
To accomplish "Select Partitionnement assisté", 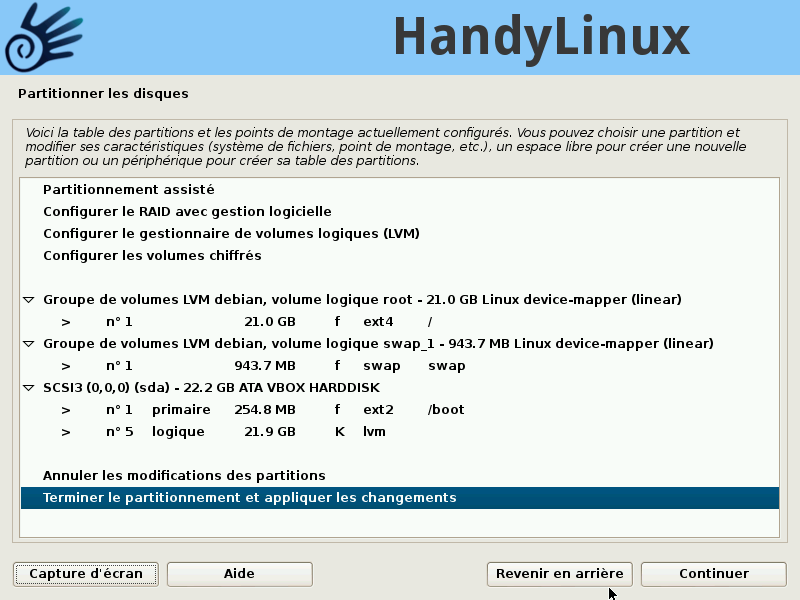I will pos(400,190).
